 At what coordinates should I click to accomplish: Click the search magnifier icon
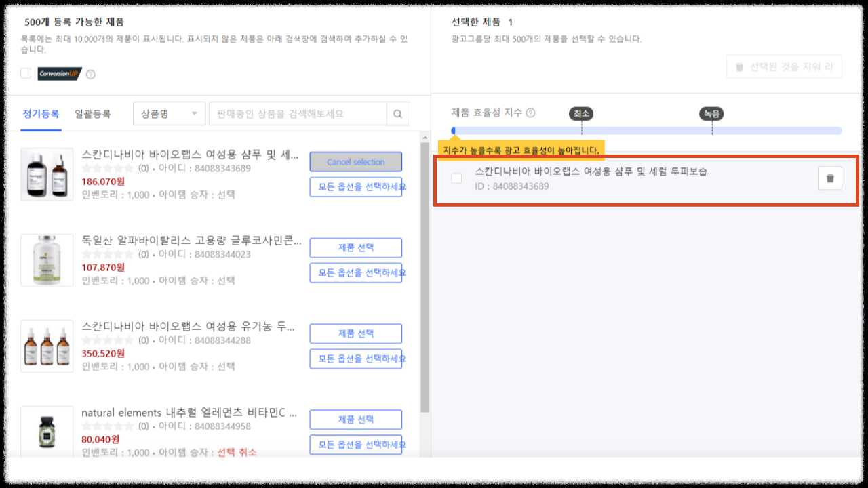tap(398, 114)
